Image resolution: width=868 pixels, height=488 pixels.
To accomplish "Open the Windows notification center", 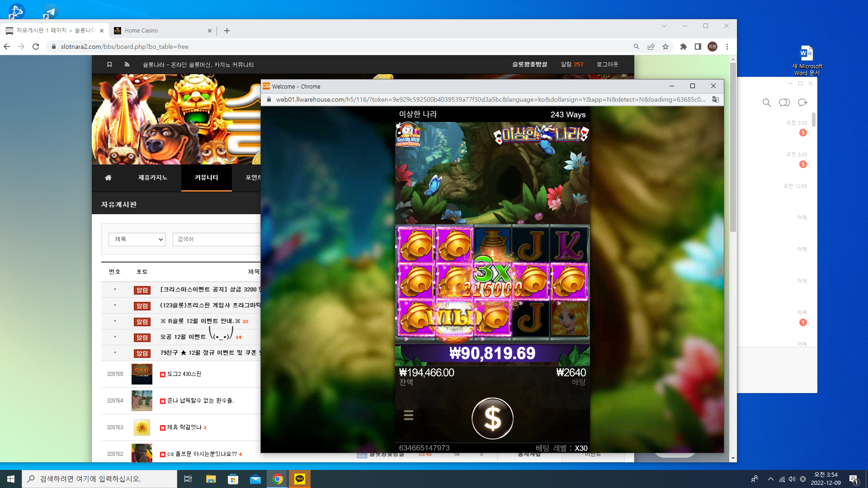I will [x=854, y=479].
